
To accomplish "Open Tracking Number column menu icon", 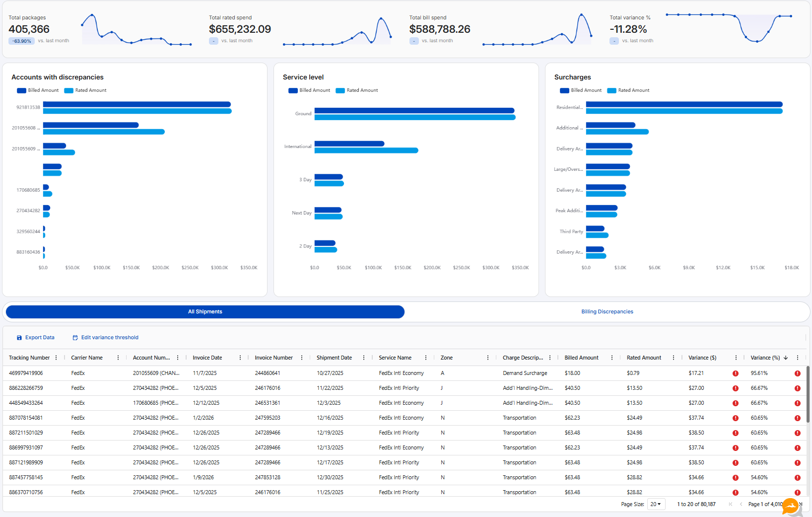I will pos(56,358).
